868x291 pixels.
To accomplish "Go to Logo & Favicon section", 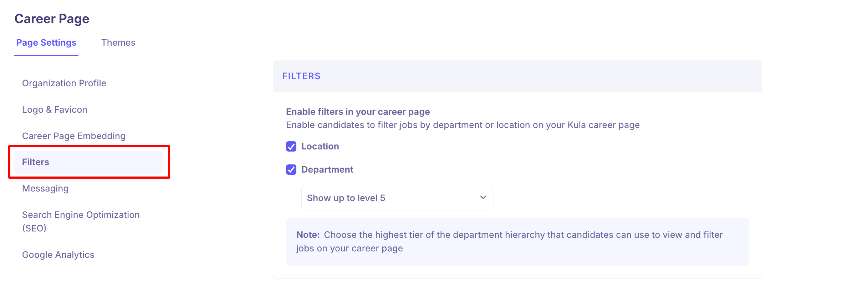I will (x=55, y=109).
